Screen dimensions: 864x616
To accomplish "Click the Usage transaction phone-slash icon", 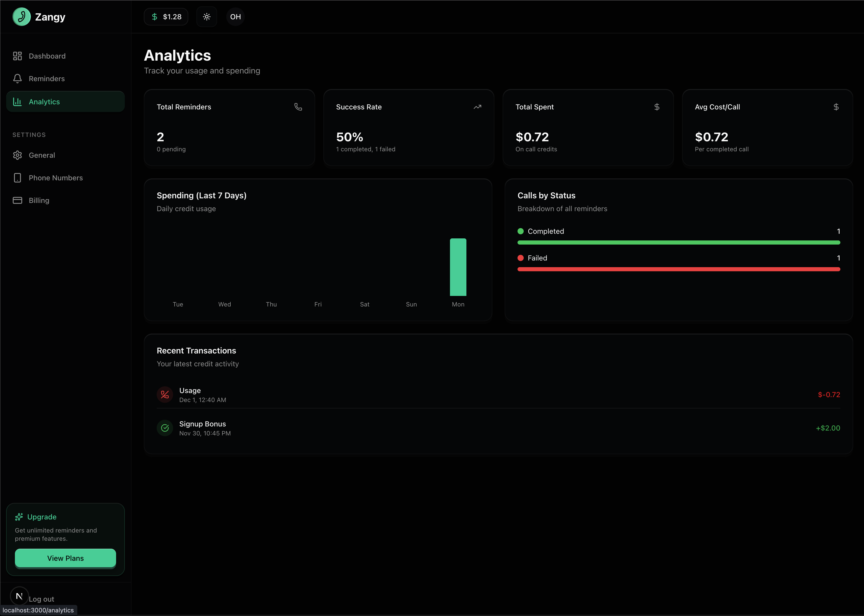I will (x=165, y=395).
